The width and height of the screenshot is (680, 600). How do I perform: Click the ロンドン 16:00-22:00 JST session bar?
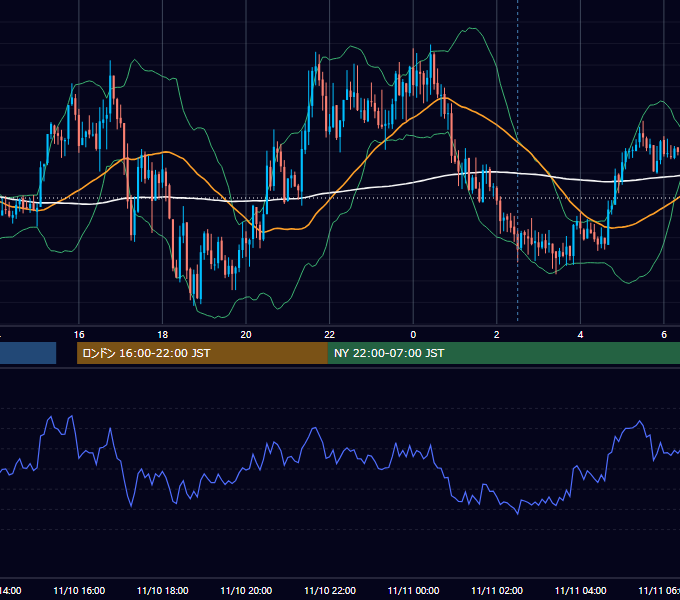pyautogui.click(x=202, y=353)
